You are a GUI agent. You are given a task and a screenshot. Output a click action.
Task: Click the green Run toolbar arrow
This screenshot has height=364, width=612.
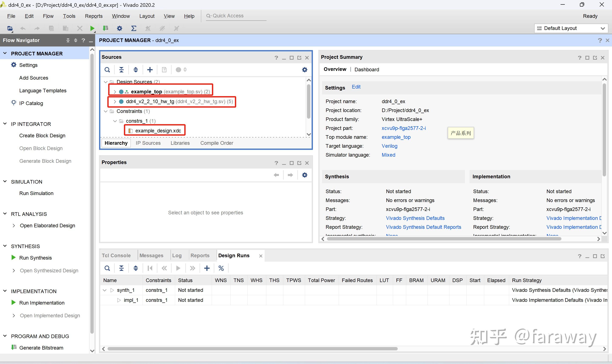tap(92, 28)
